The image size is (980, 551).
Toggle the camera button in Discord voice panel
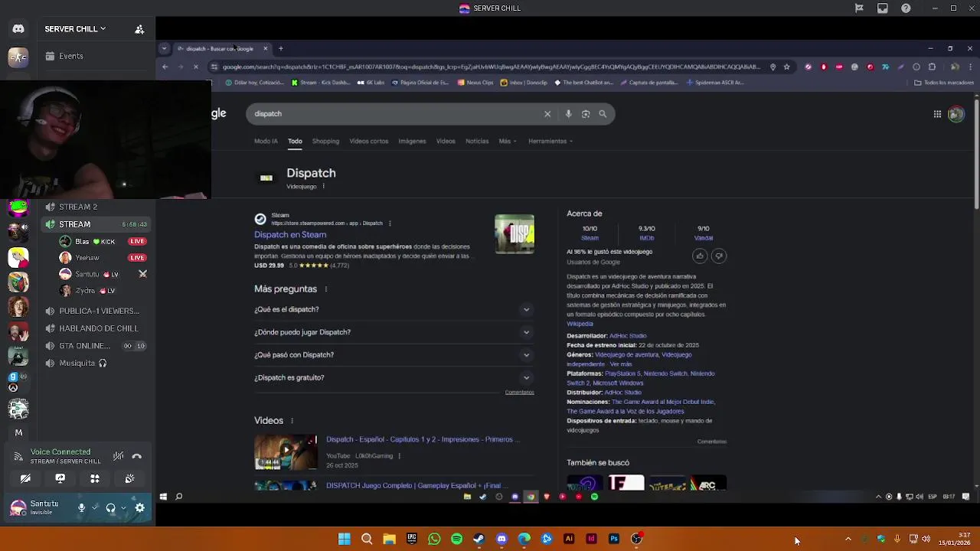[25, 478]
